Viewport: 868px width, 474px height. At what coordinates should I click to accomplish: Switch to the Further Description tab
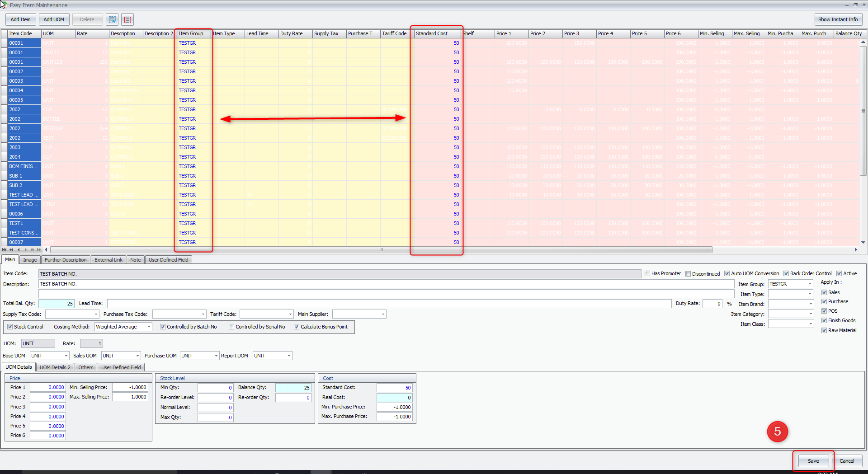pyautogui.click(x=65, y=259)
